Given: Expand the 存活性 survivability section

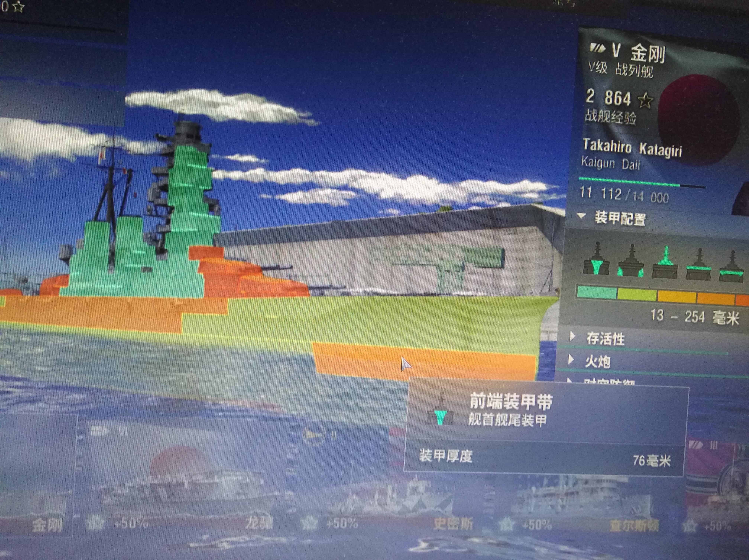Looking at the screenshot, I should click(x=572, y=336).
